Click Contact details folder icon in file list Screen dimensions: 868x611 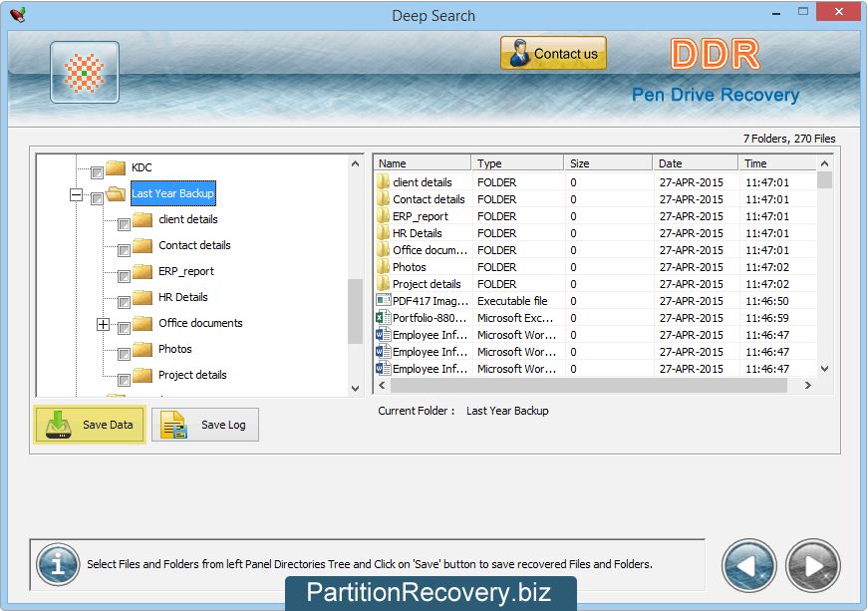[383, 199]
